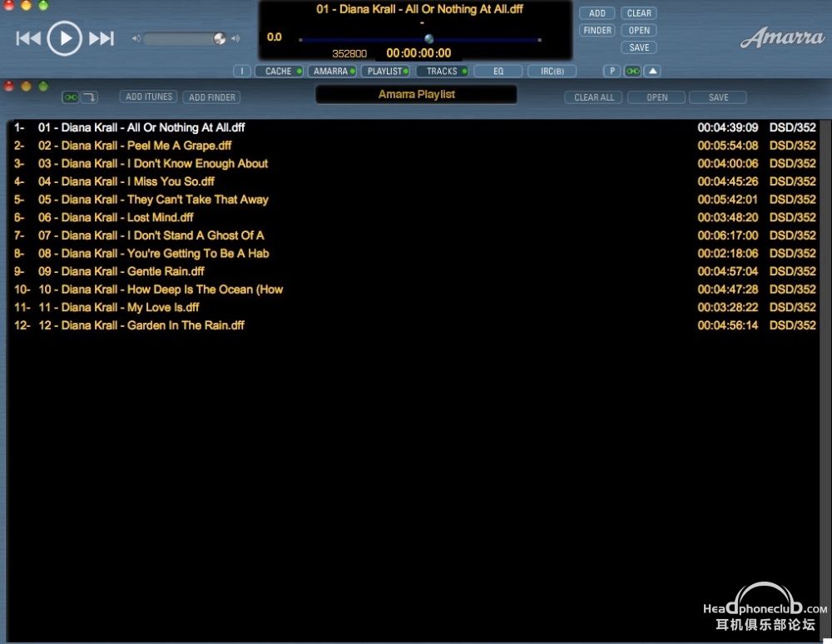This screenshot has width=832, height=644.
Task: Select track 05 They Can't Take That Away
Action: (414, 200)
